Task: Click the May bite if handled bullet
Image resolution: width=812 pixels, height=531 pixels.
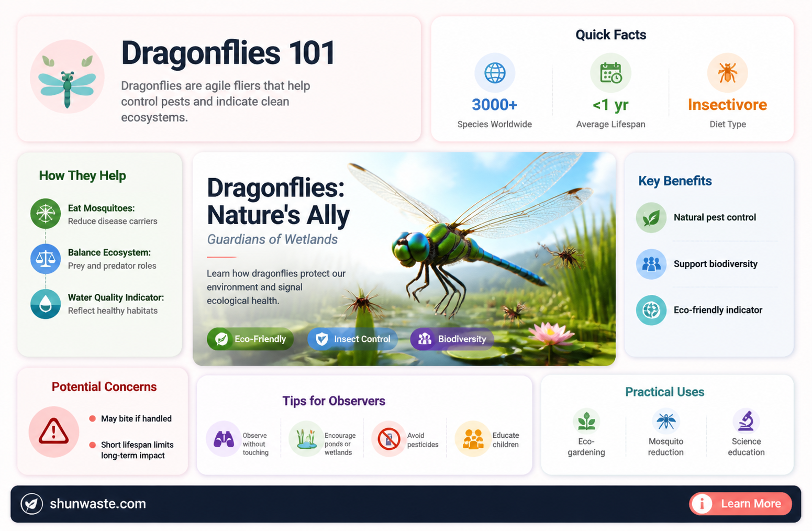Action: [136, 418]
